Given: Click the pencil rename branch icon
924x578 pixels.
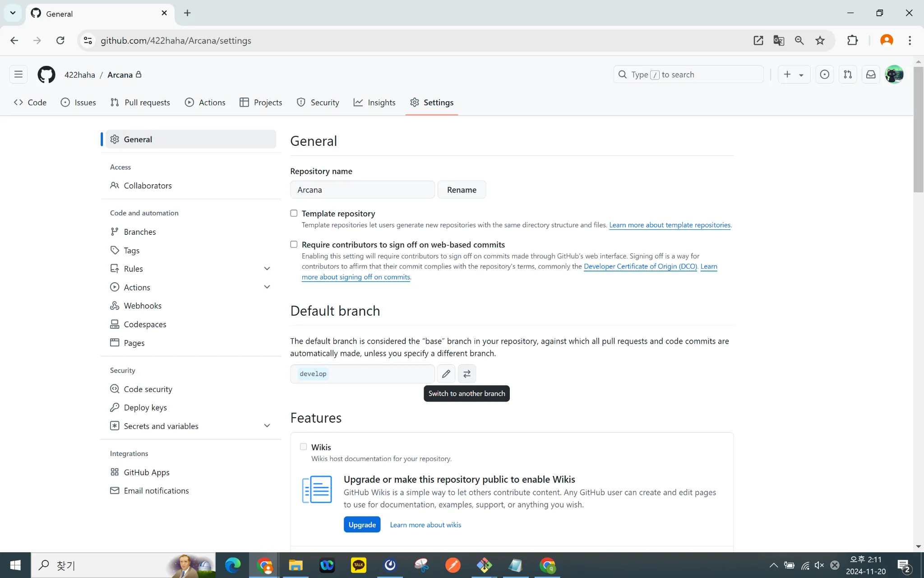Looking at the screenshot, I should coord(446,373).
